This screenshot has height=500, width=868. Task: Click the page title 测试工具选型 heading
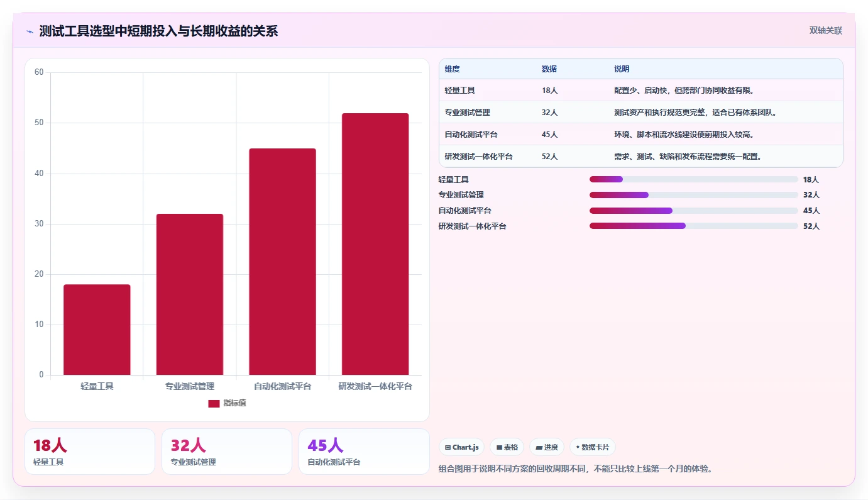click(x=158, y=31)
